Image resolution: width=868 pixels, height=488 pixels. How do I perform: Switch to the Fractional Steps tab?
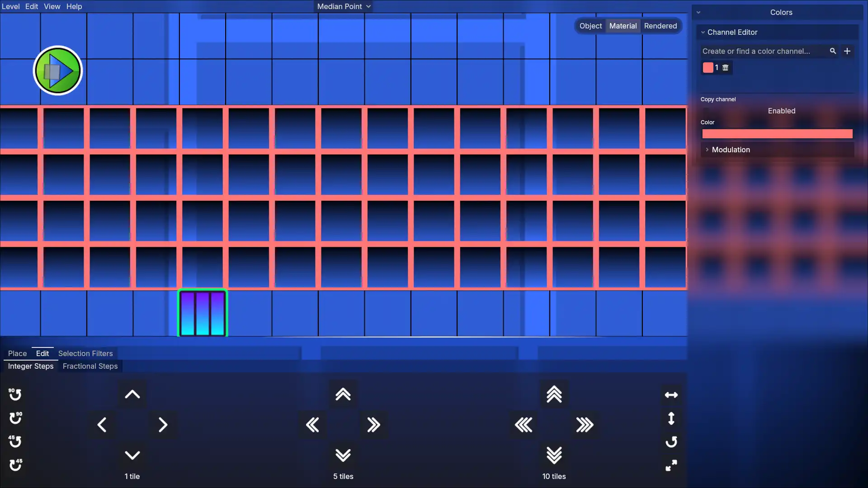click(x=90, y=366)
